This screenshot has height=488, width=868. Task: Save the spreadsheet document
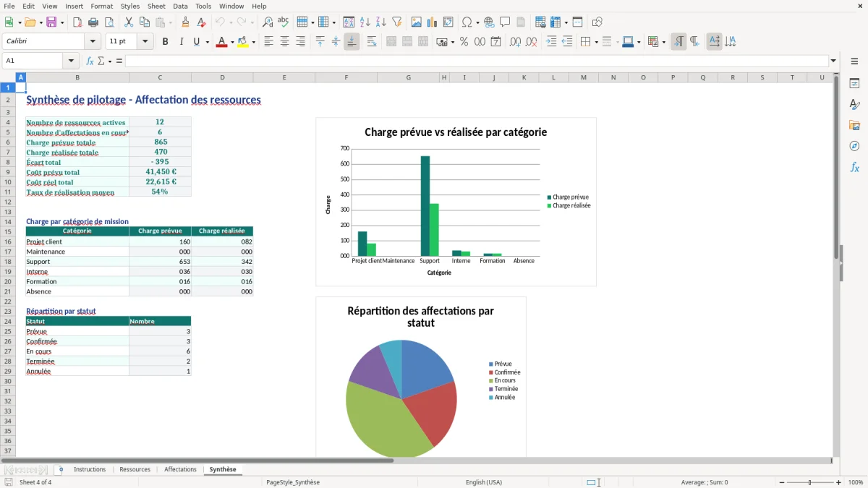[x=51, y=22]
